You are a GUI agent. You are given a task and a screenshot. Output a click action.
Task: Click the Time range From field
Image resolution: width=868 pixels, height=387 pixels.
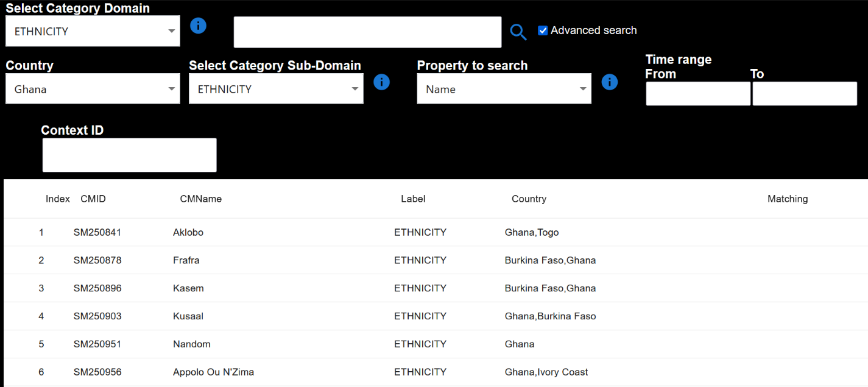[x=698, y=94]
